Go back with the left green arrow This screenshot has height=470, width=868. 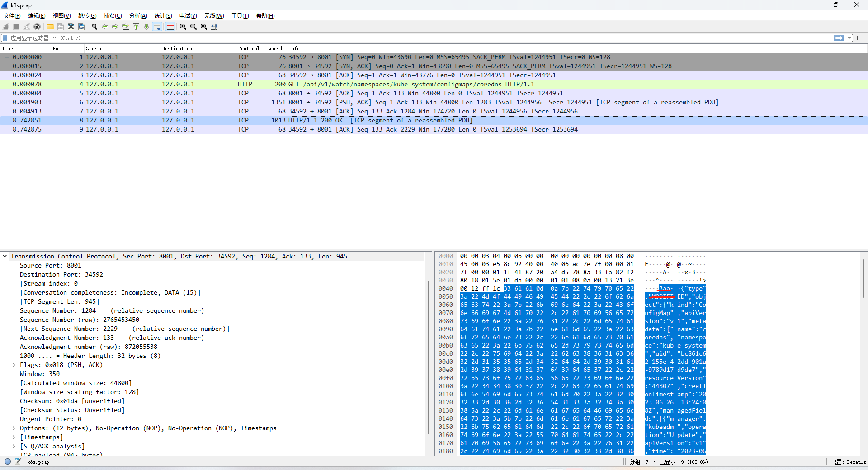tap(104, 27)
